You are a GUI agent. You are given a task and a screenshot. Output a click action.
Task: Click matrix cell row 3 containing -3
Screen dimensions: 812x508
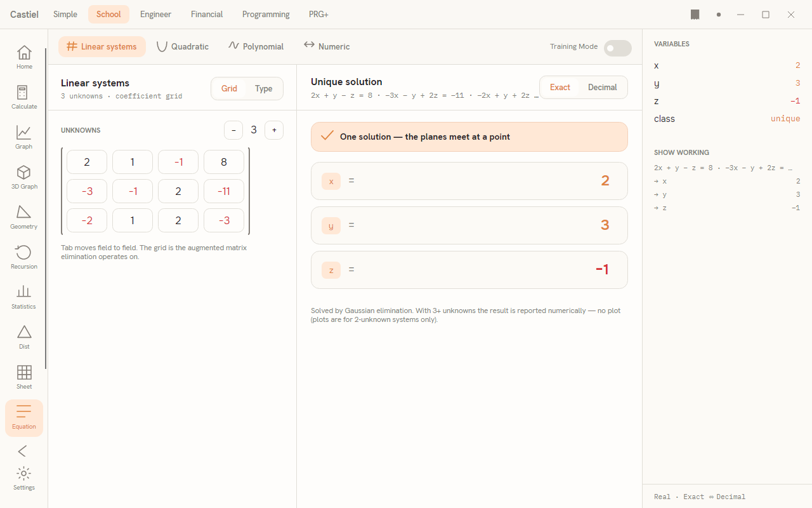(x=224, y=220)
